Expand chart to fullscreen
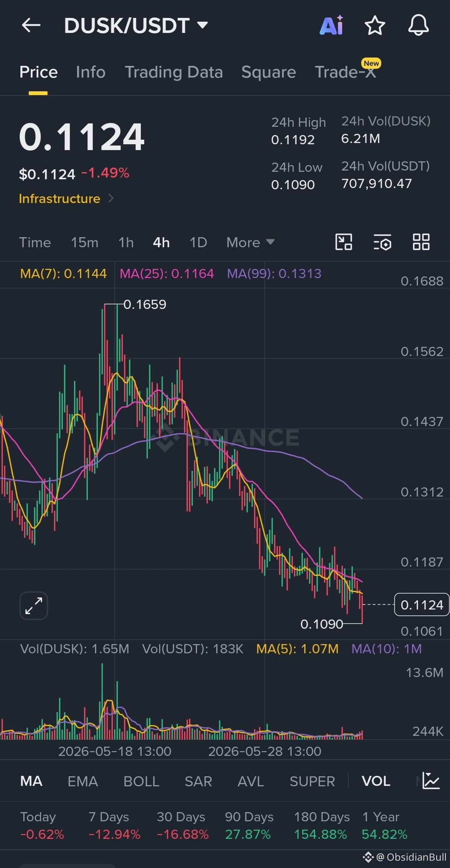 pos(34,606)
